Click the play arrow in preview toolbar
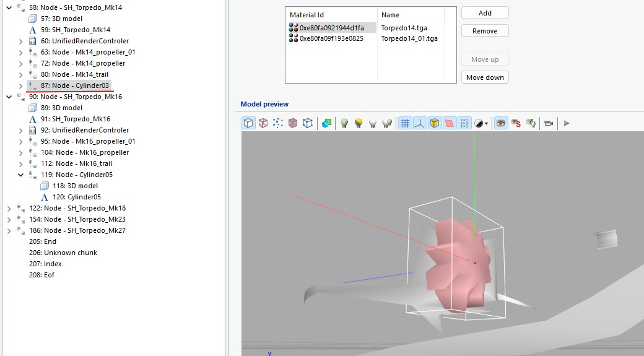The image size is (644, 356). point(566,123)
